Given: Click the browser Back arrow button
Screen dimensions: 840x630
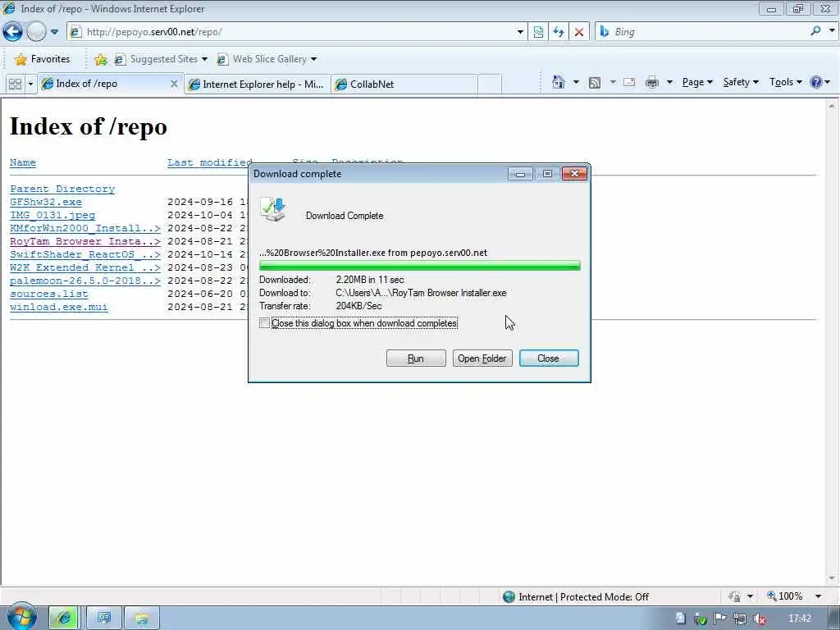Looking at the screenshot, I should point(12,32).
